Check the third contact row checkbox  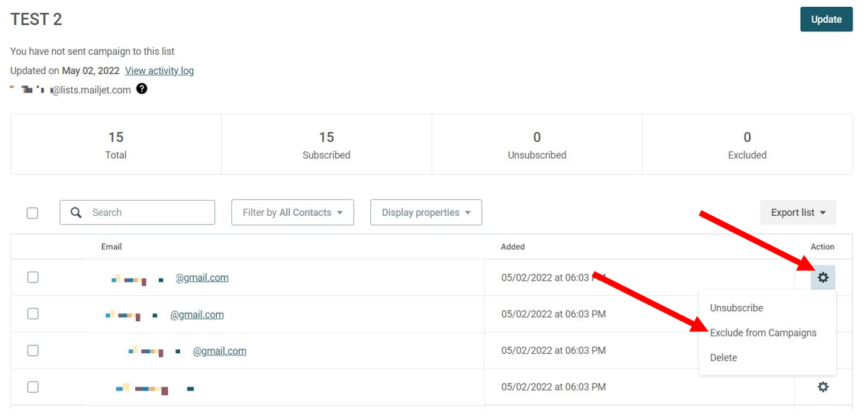click(x=33, y=351)
